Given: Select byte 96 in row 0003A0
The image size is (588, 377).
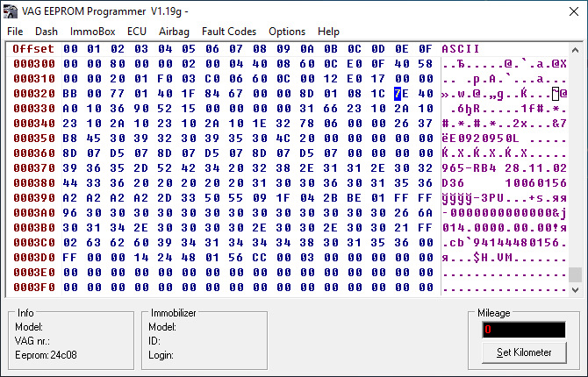Looking at the screenshot, I should (x=70, y=213).
